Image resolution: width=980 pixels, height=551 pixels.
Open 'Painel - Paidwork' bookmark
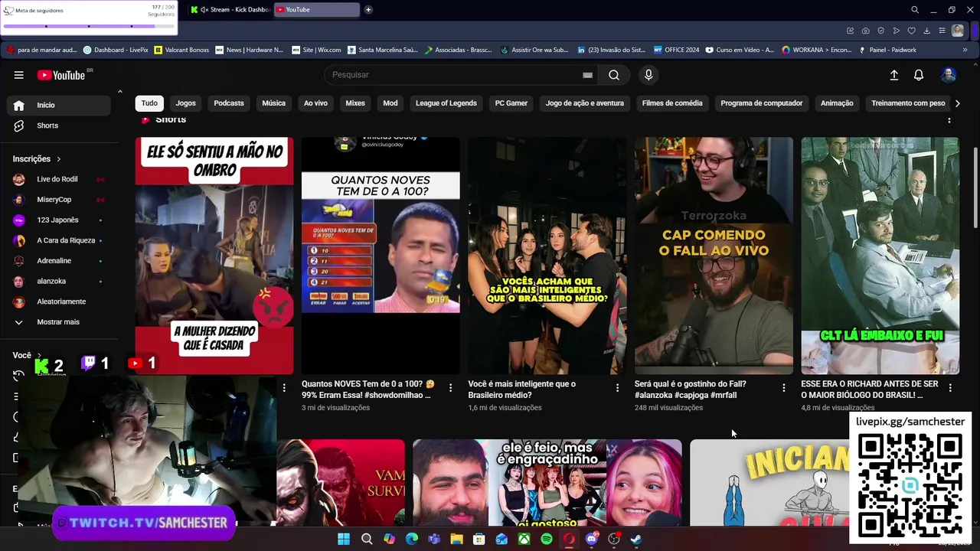(887, 50)
